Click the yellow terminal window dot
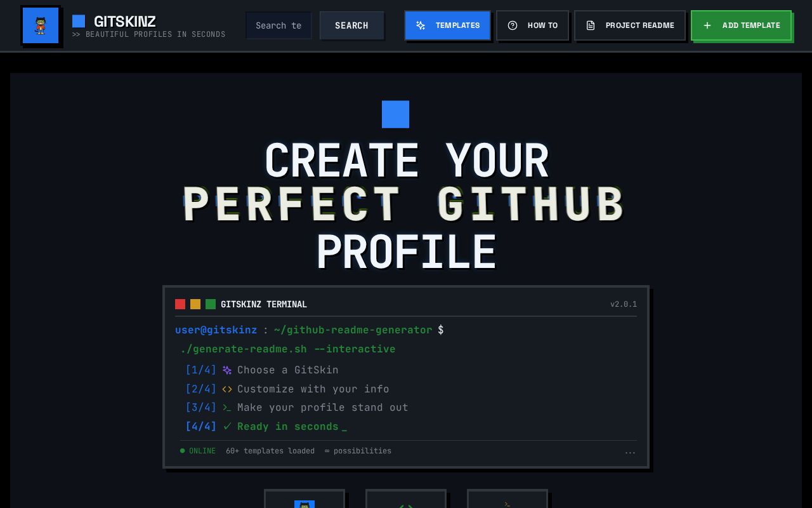This screenshot has width=812, height=508. pyautogui.click(x=195, y=304)
